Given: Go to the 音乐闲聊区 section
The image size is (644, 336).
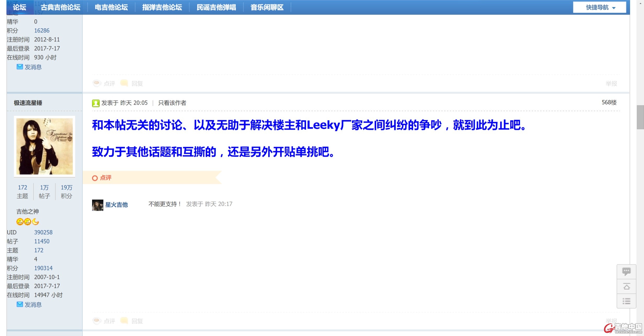Looking at the screenshot, I should click(267, 7).
